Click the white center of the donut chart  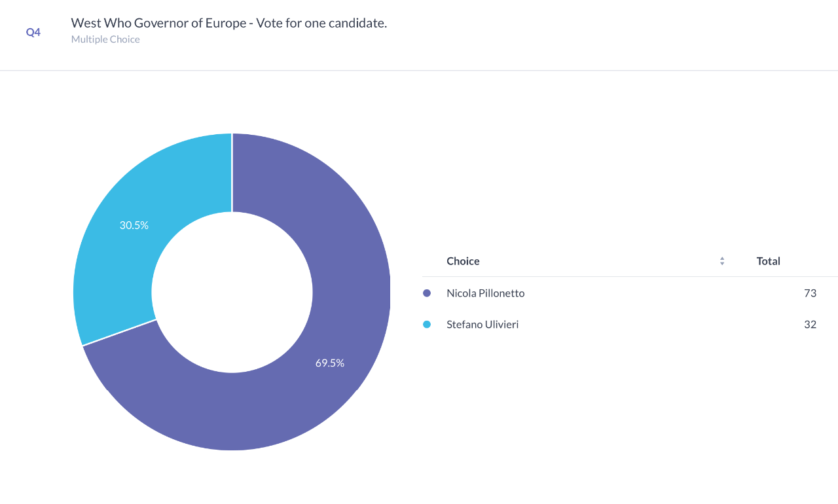(x=232, y=292)
